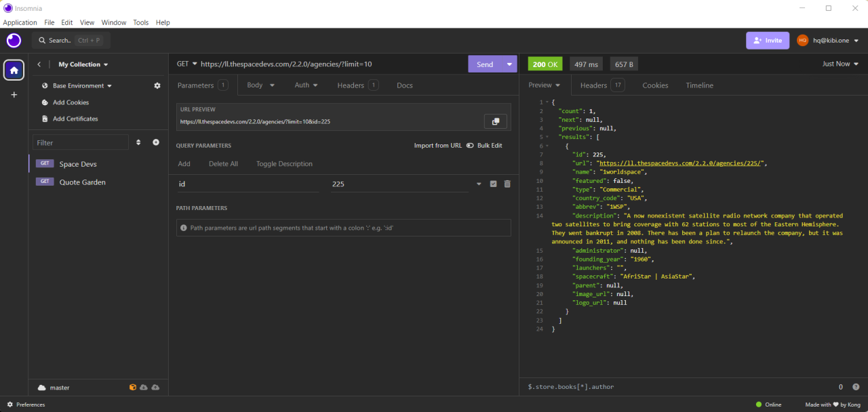The height and width of the screenshot is (412, 868).
Task: Copy the URL preview with the clipboard icon
Action: [496, 121]
